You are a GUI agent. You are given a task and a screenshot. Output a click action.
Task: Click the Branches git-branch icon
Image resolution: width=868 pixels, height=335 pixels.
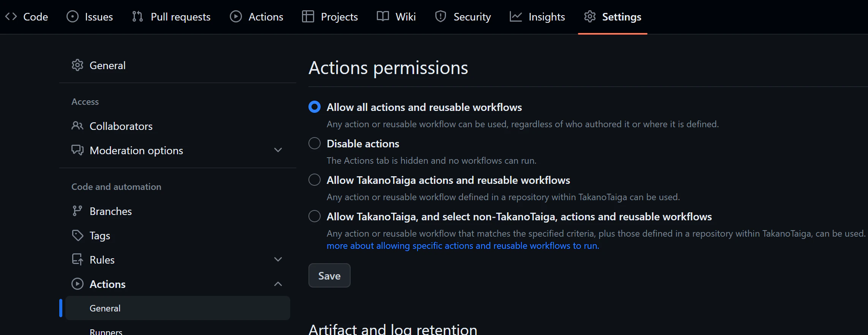click(77, 211)
